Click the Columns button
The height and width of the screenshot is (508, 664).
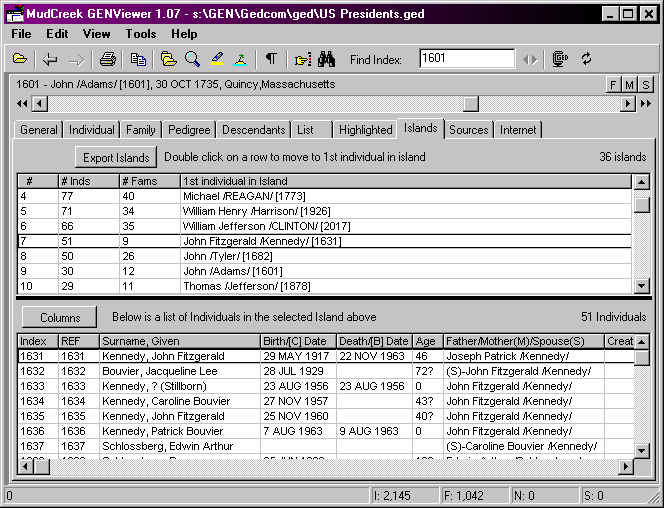(x=60, y=317)
